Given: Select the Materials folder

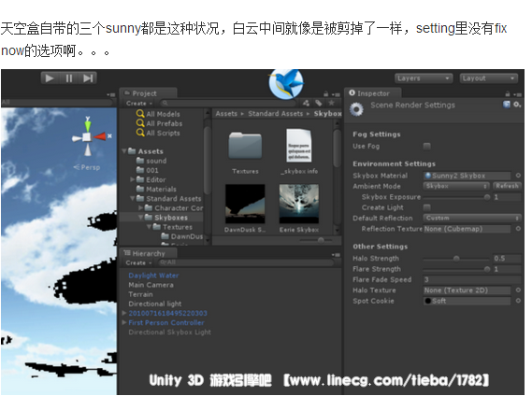Looking at the screenshot, I should (x=156, y=189).
